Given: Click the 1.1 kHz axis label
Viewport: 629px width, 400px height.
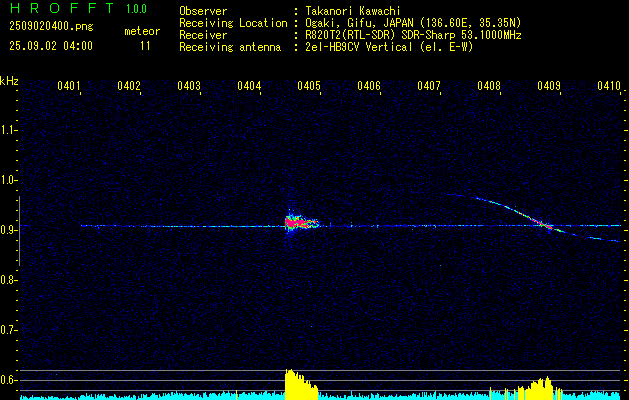Looking at the screenshot, I should [8, 130].
